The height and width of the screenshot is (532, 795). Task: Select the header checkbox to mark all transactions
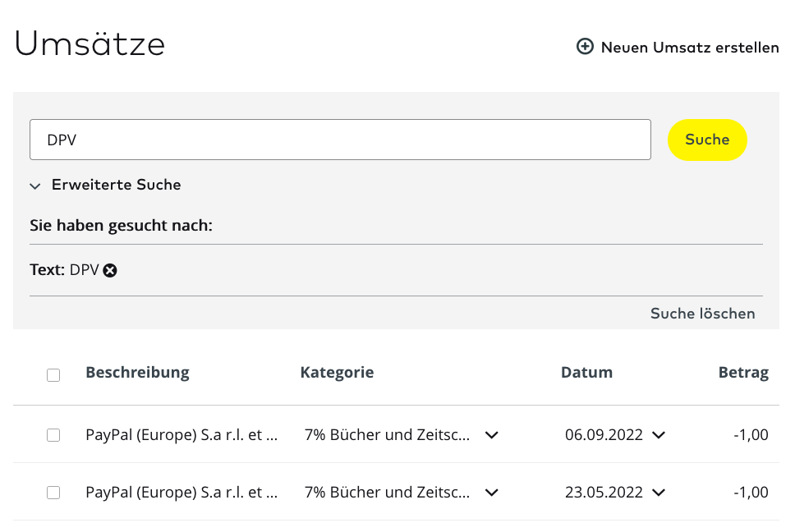(53, 374)
